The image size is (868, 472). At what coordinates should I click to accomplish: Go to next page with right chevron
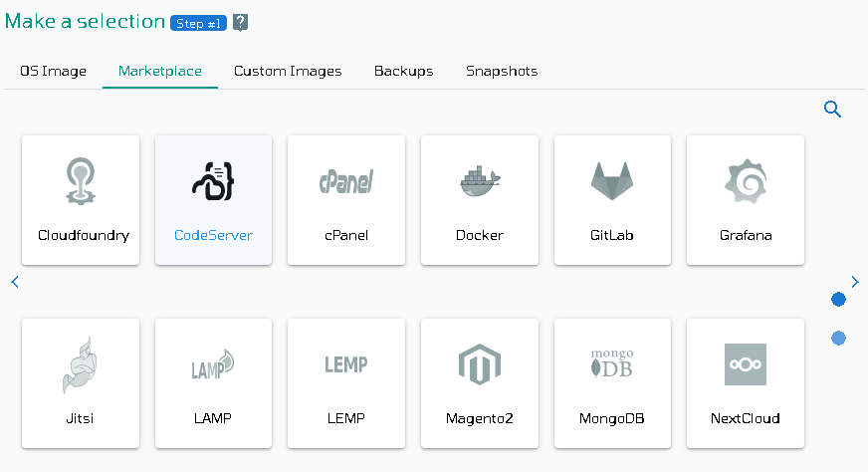click(x=855, y=282)
